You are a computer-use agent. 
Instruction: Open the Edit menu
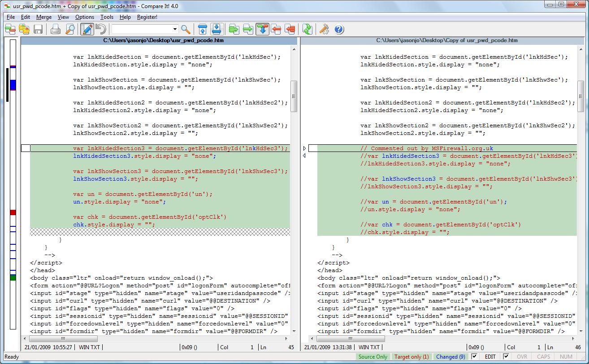26,17
